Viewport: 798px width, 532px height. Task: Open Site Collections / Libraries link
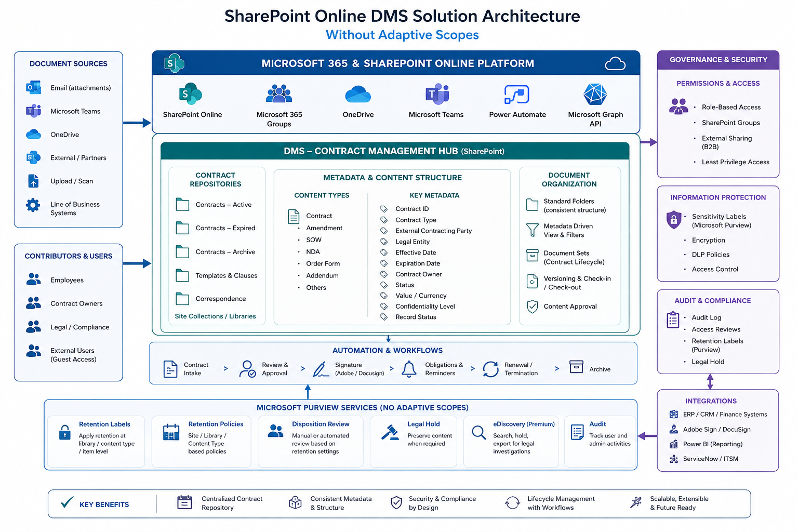(x=215, y=316)
